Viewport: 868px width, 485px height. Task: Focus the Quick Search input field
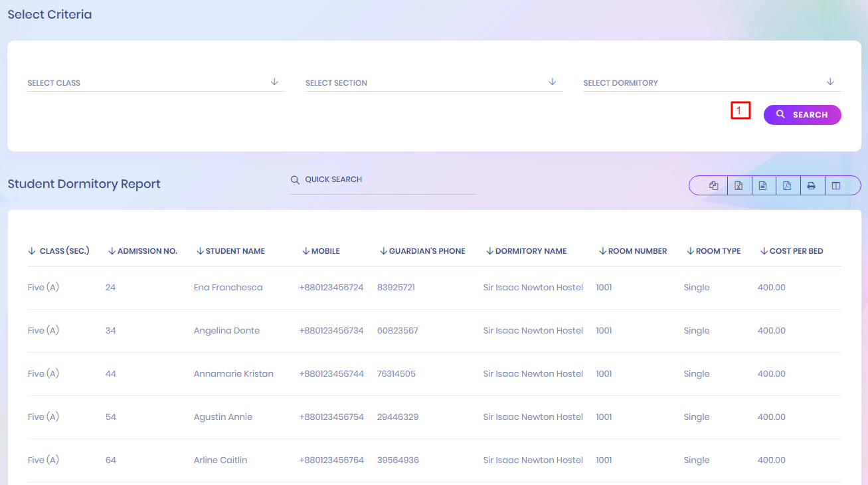tap(389, 180)
